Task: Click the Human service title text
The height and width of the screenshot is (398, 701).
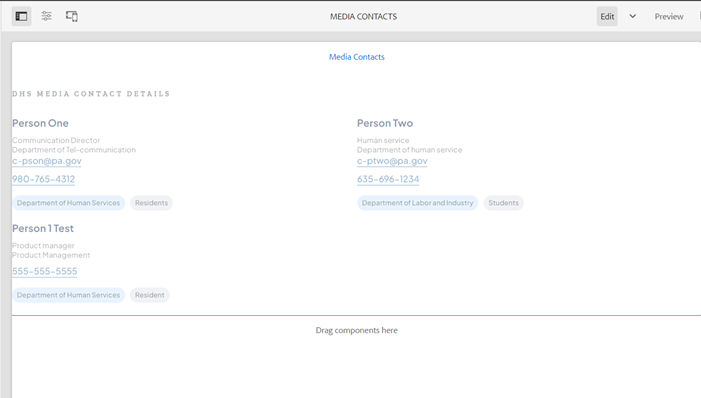Action: click(383, 140)
